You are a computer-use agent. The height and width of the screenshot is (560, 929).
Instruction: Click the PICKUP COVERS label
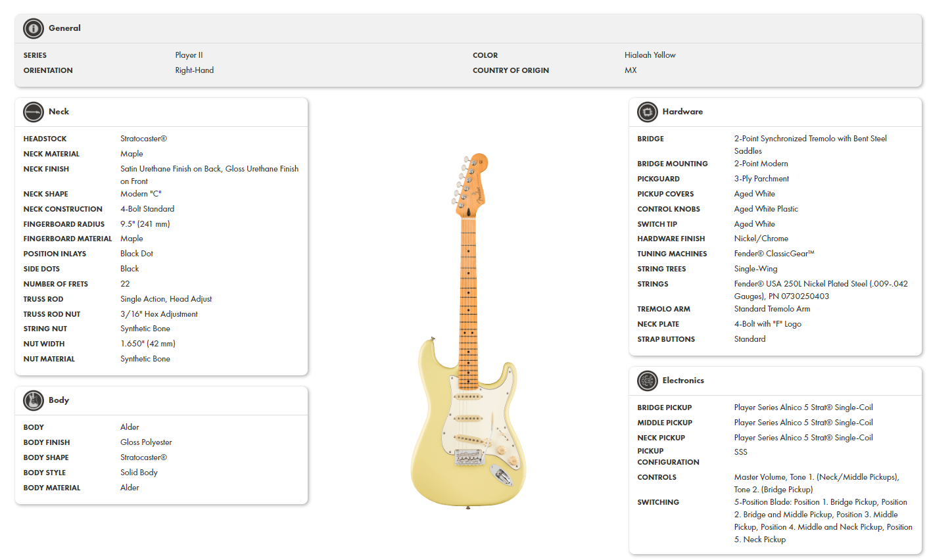click(665, 194)
